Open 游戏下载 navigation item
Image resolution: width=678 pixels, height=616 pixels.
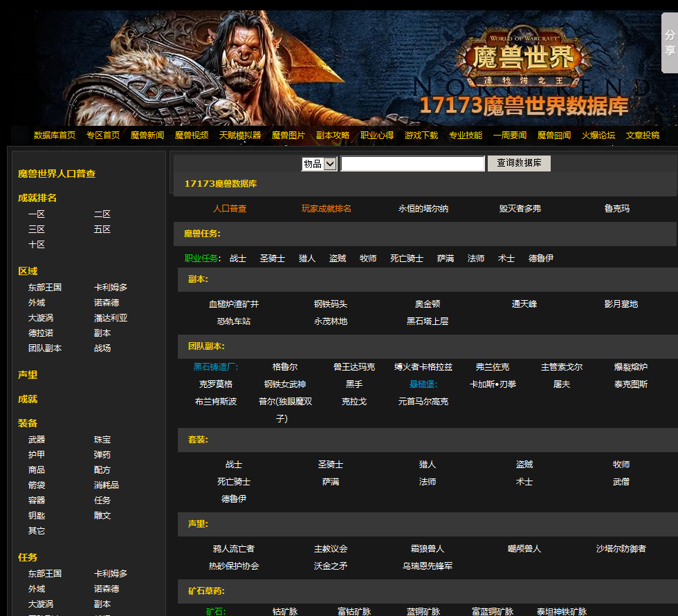(421, 136)
